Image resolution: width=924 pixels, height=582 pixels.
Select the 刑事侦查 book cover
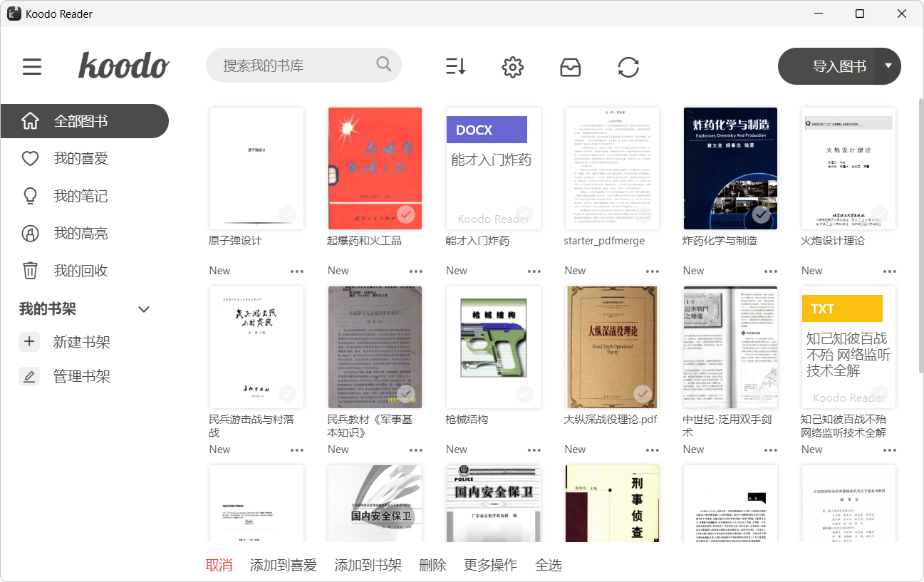coord(612,504)
